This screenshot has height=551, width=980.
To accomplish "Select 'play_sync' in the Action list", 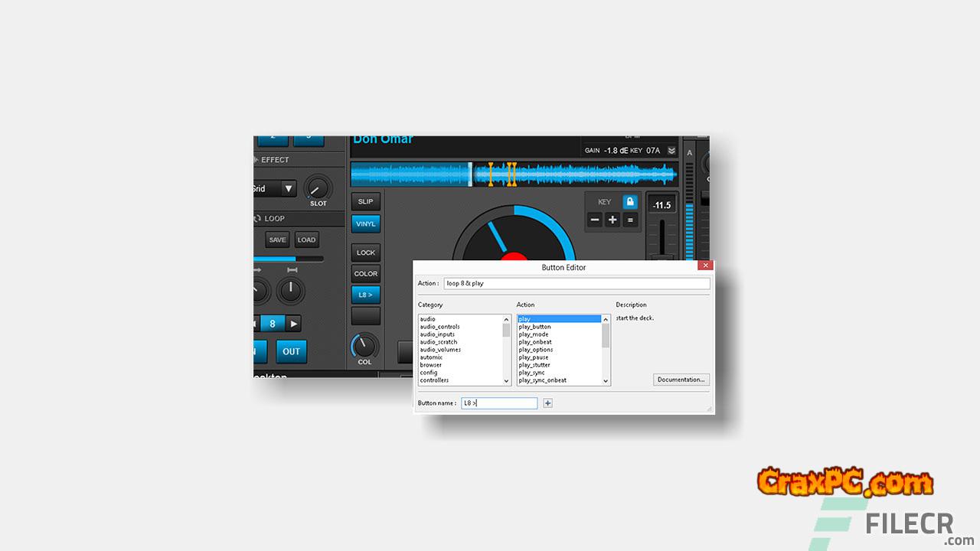I will [532, 373].
